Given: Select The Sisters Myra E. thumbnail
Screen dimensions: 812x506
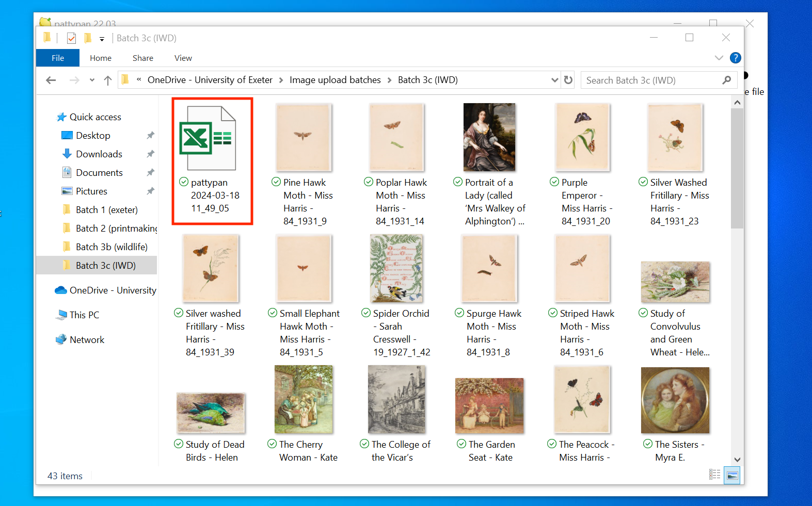Looking at the screenshot, I should [675, 400].
